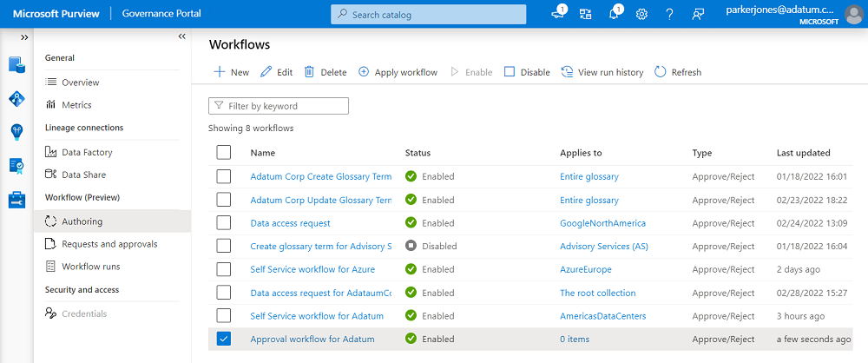The image size is (868, 363).
Task: Open the Self Service workflow for Azure link
Action: pos(312,269)
